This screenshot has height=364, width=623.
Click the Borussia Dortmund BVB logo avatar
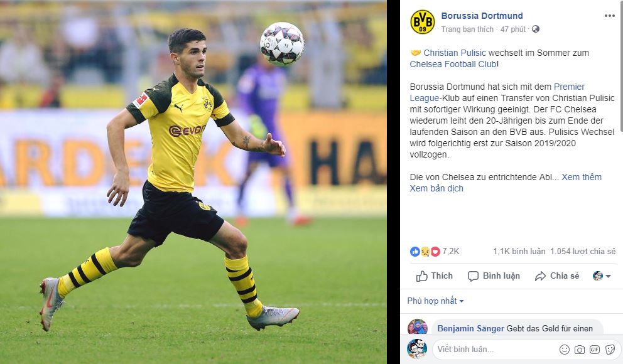pos(423,22)
